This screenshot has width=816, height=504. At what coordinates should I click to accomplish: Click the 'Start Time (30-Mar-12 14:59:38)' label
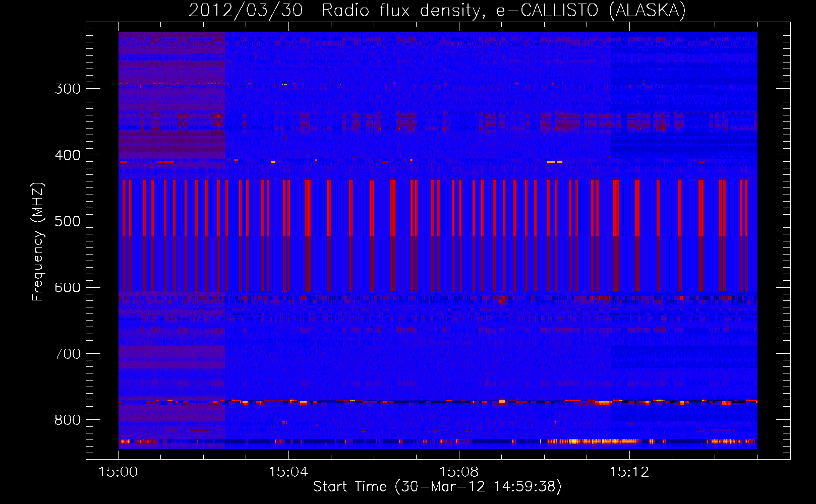437,487
